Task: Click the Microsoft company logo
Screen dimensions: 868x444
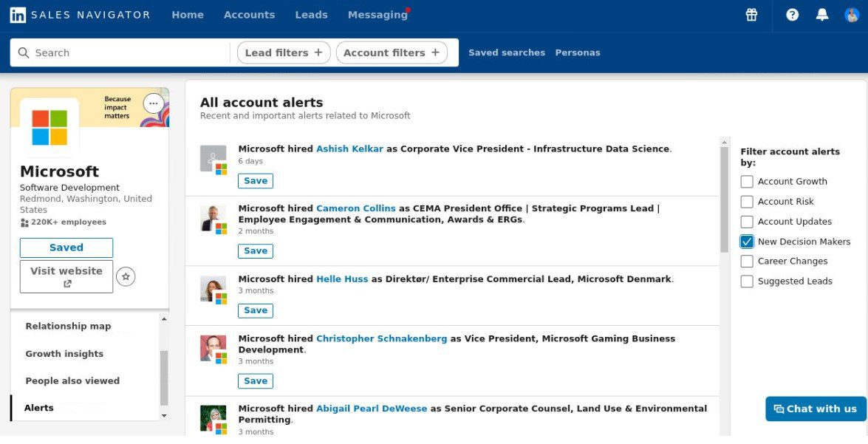Action: [x=49, y=127]
